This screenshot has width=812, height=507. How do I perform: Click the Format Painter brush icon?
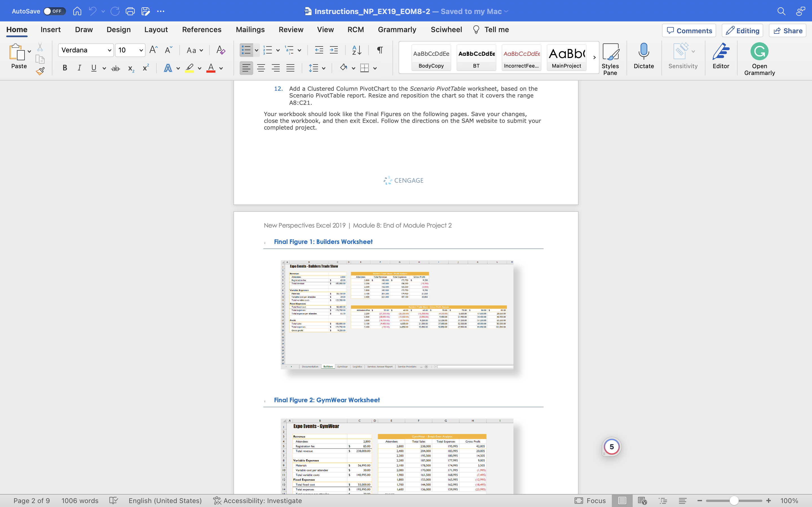(40, 71)
